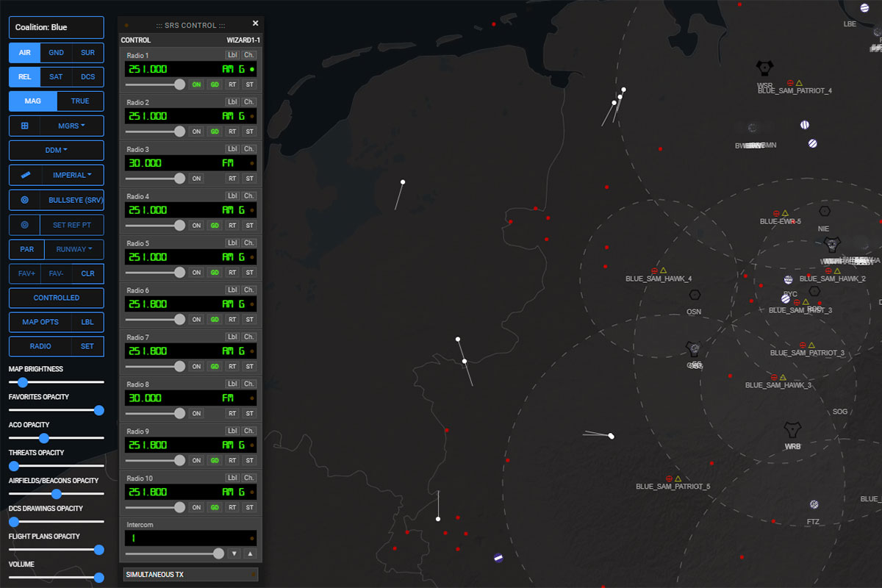The image size is (882, 588).
Task: Toggle Radio 4 GD guard button
Action: click(x=215, y=226)
